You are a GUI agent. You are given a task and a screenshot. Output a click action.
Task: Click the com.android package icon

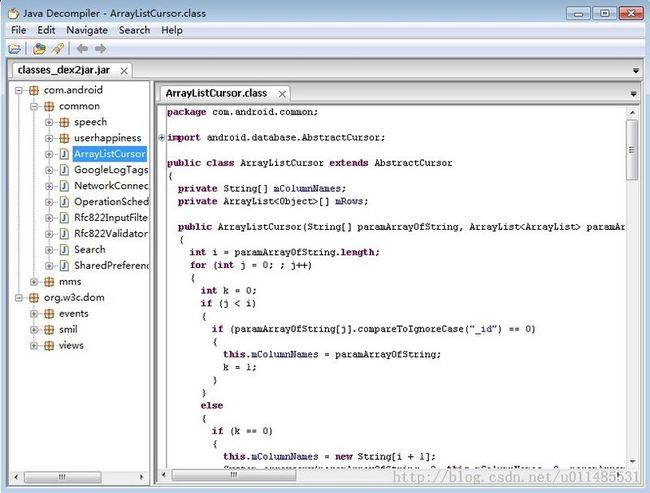point(34,90)
